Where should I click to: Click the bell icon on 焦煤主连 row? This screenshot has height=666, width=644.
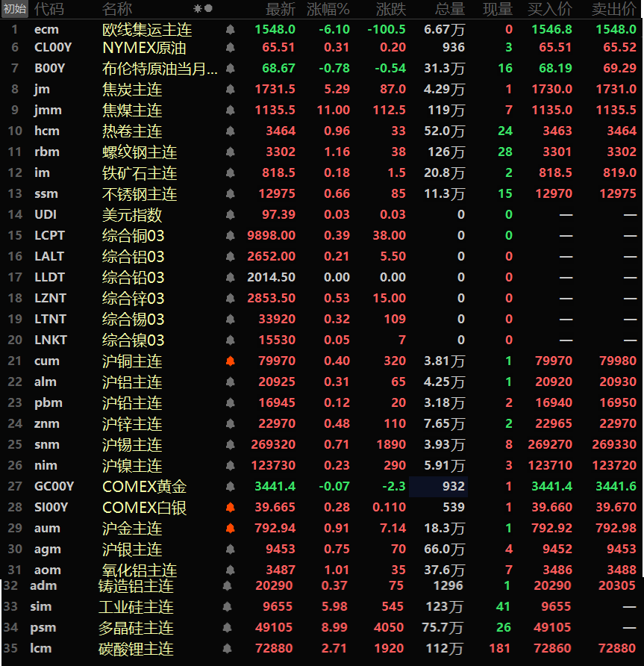pos(230,111)
